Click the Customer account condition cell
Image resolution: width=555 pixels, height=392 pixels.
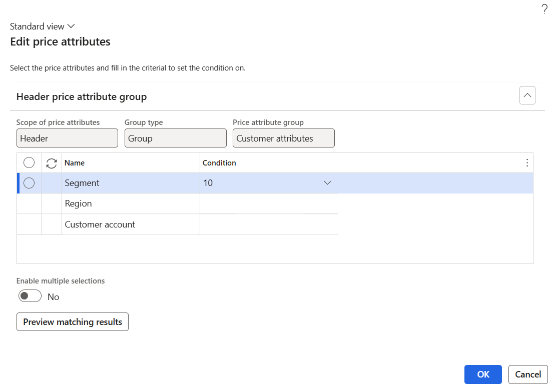[x=269, y=224]
